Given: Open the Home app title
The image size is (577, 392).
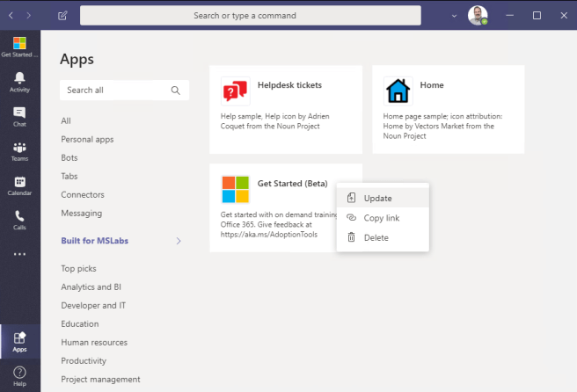Looking at the screenshot, I should tap(432, 85).
